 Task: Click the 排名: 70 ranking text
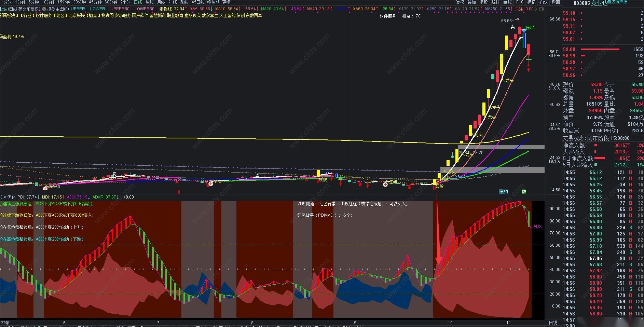(x=411, y=16)
